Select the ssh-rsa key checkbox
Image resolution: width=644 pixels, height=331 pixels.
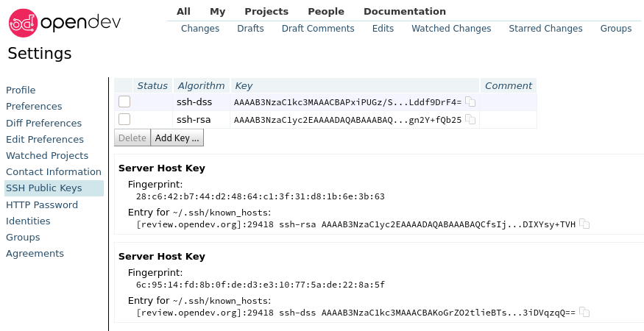(x=124, y=119)
